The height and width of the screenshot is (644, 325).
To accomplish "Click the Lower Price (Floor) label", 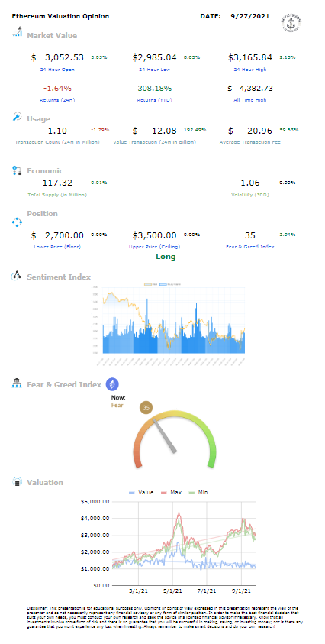I will 57,247.
